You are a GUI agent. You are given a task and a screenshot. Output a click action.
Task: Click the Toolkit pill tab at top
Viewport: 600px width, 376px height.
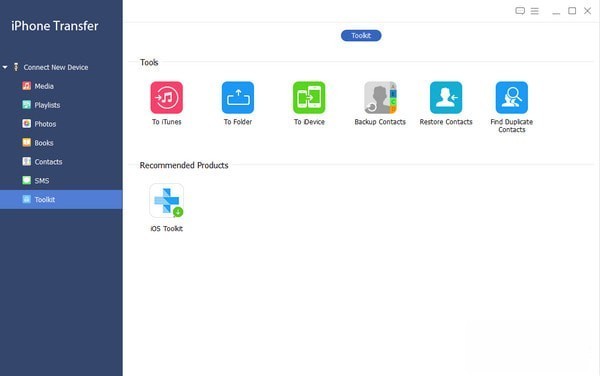pos(361,36)
